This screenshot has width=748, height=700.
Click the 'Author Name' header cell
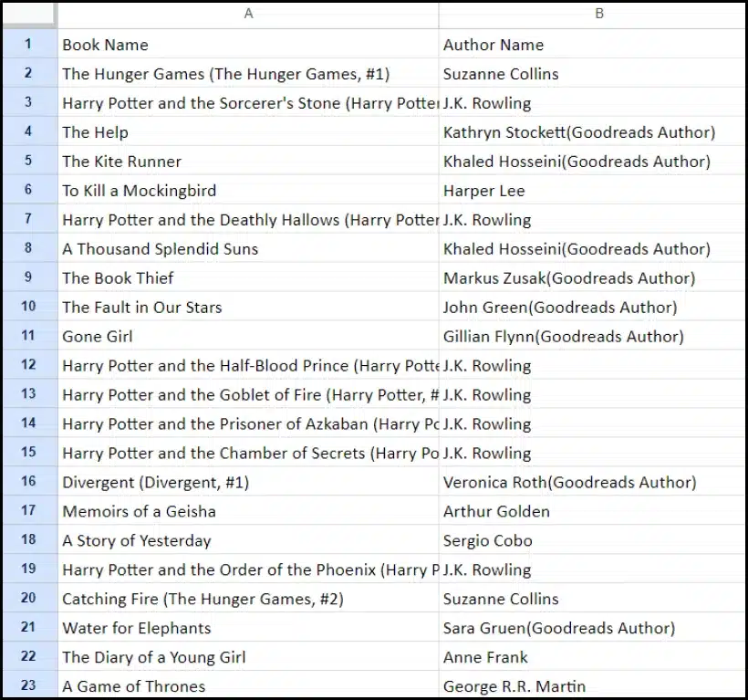pyautogui.click(x=493, y=45)
